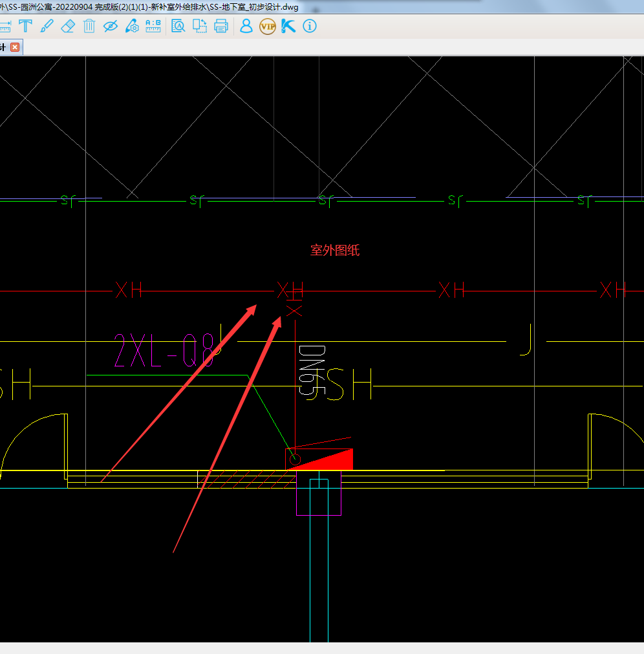Image resolution: width=644 pixels, height=654 pixels.
Task: Click the blue K logo icon
Action: pyautogui.click(x=288, y=26)
